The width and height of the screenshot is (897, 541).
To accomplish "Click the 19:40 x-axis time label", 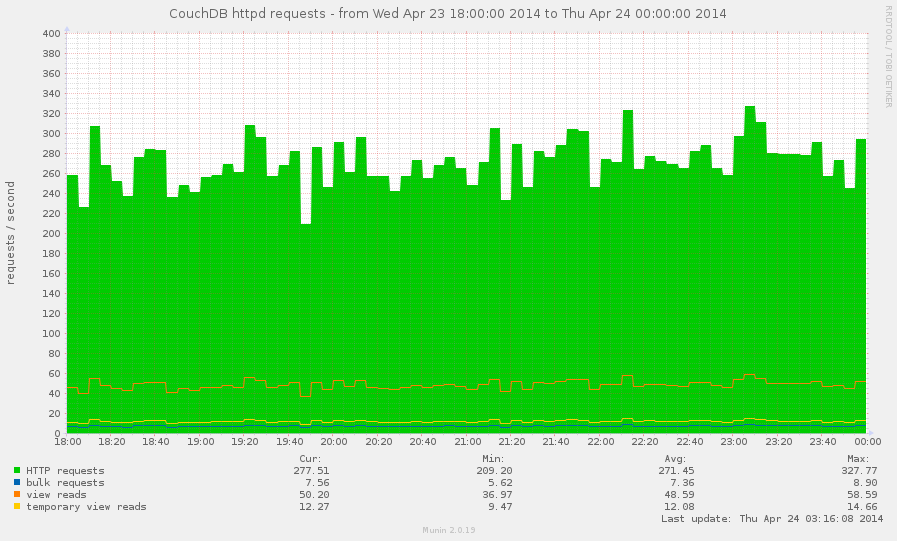I will coord(290,441).
